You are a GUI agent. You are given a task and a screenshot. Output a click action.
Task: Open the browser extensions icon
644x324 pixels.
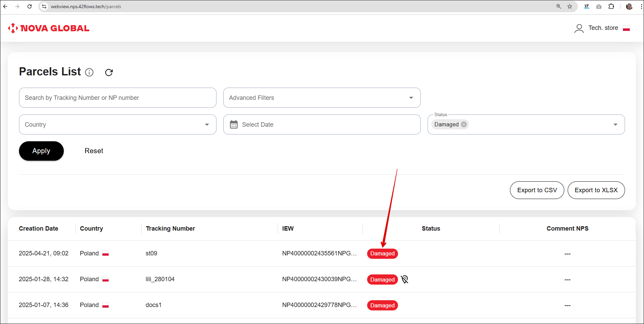pyautogui.click(x=611, y=6)
